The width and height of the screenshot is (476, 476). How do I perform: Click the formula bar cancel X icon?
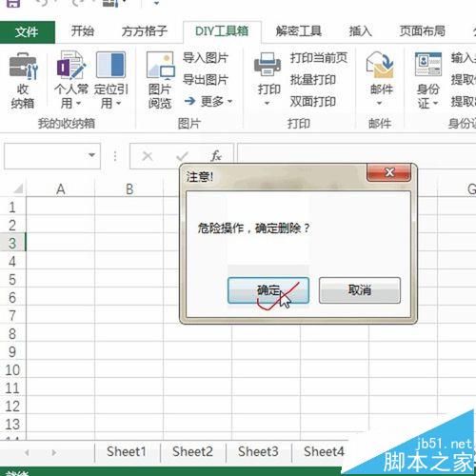coord(148,156)
